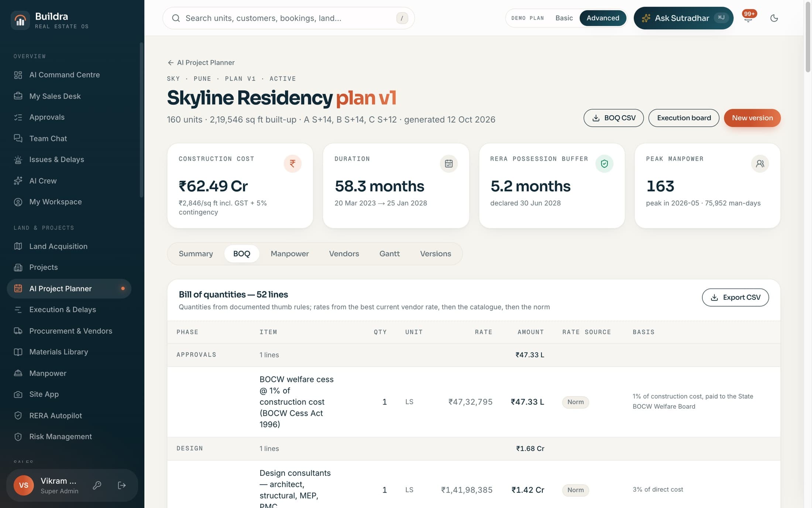The width and height of the screenshot is (812, 508).
Task: Open RERA Autopilot in sidebar
Action: (69, 416)
